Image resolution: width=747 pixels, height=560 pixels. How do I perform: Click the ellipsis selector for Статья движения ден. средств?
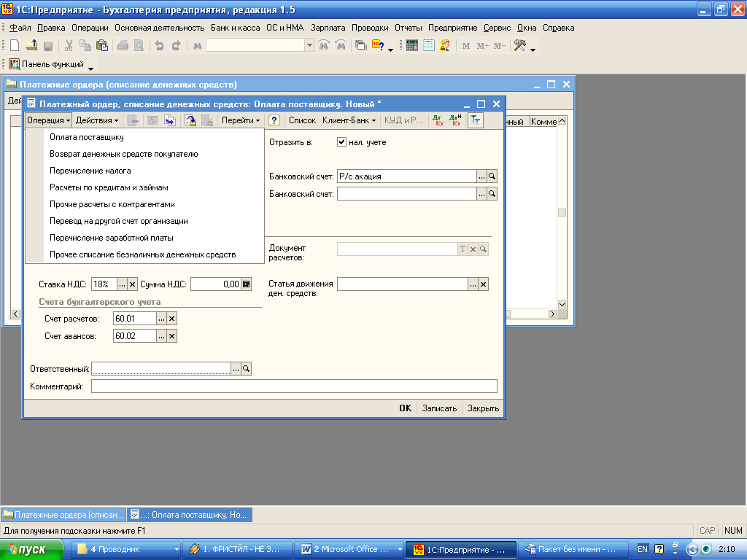point(473,284)
